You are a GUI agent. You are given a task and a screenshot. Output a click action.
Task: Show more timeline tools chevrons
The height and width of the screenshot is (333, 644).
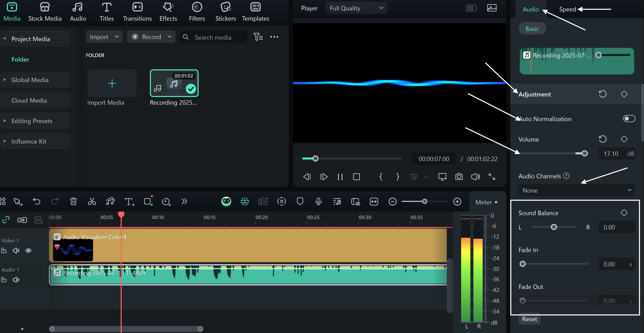184,201
